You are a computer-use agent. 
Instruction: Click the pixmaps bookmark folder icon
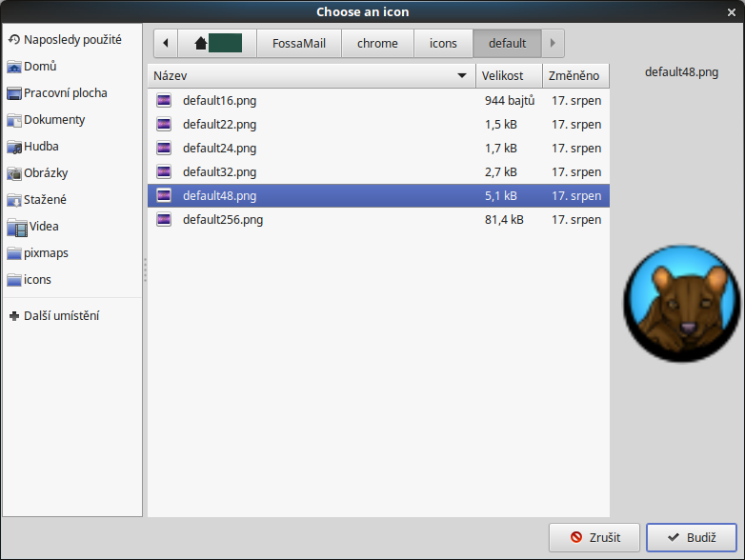(14, 253)
